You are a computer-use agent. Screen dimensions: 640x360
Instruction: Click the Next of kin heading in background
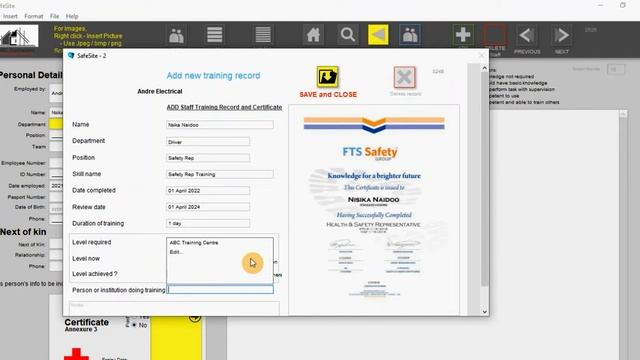click(23, 232)
